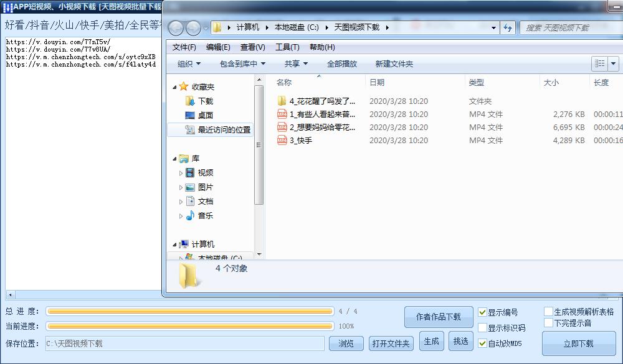This screenshot has height=364, width=623.
Task: Click the 作者作品下载 button
Action: tap(439, 317)
